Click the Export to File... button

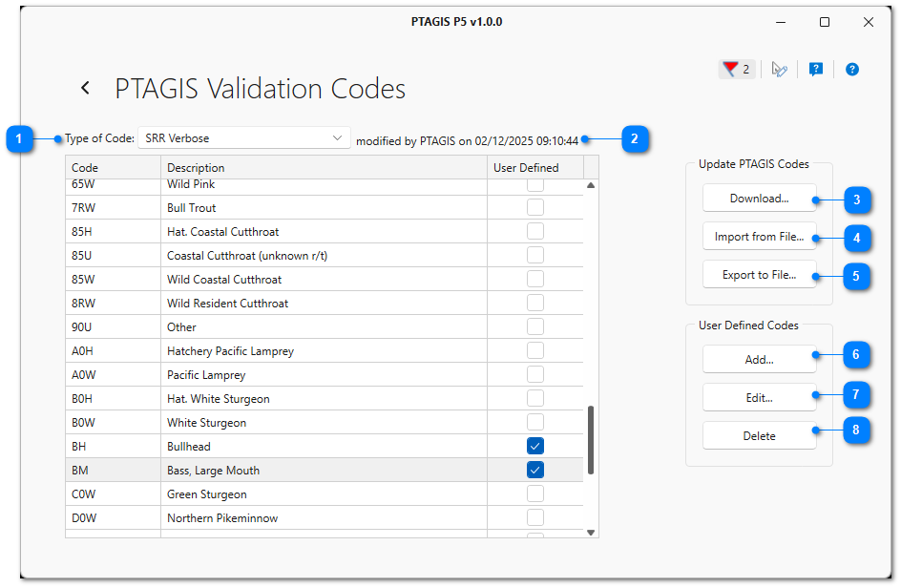[x=759, y=275]
